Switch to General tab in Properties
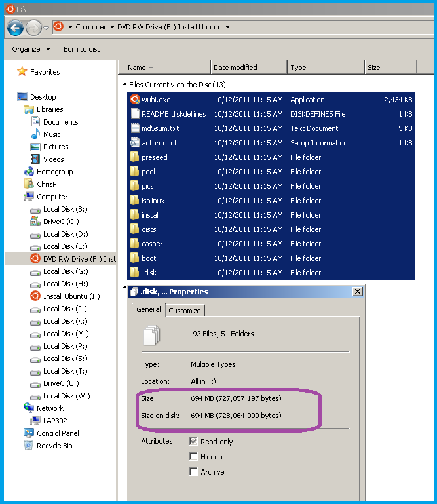 click(149, 309)
